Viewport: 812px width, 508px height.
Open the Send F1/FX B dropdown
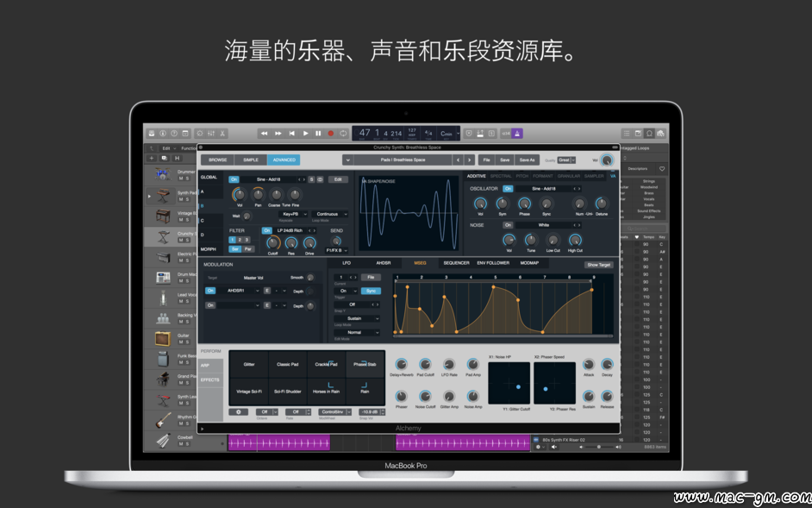[x=336, y=250]
